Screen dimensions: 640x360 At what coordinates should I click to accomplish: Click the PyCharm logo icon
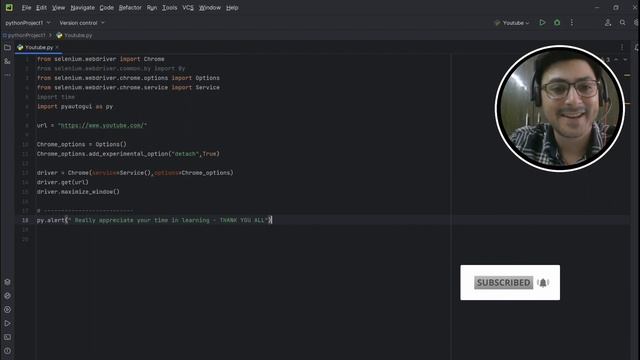tap(9, 7)
